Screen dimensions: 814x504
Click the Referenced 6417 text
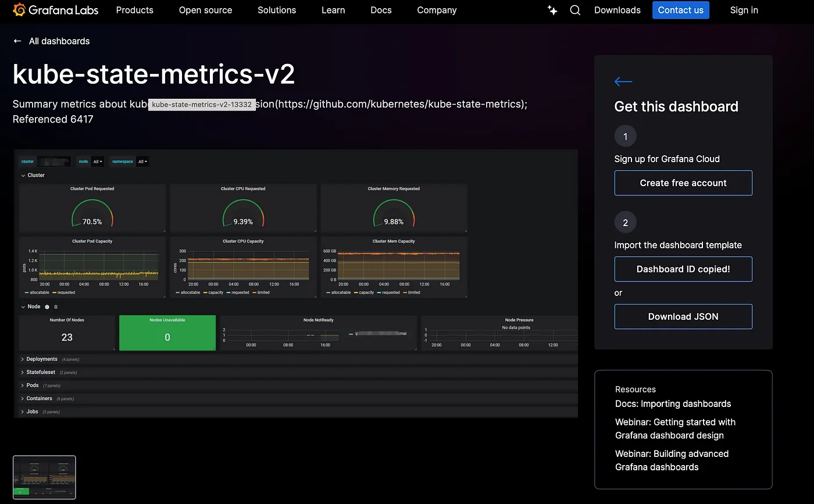click(x=53, y=119)
